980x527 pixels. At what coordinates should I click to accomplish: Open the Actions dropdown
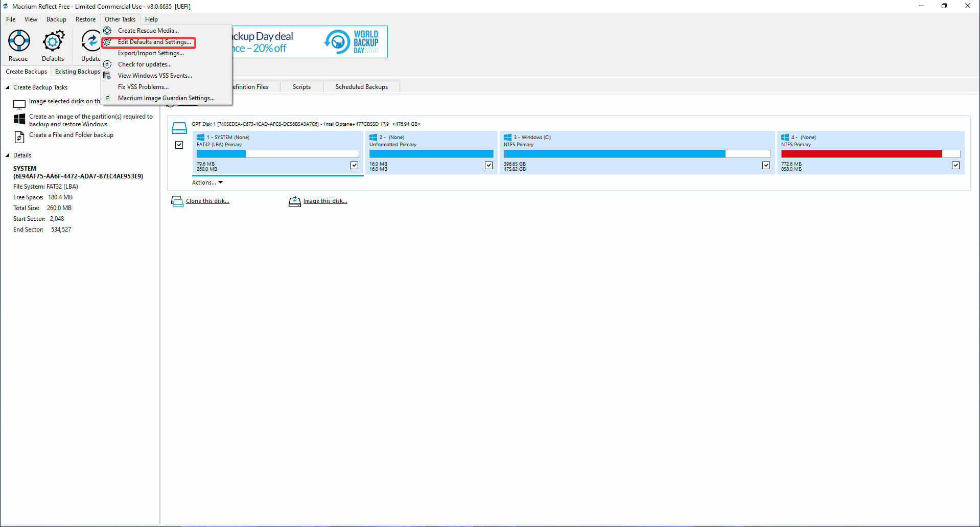(x=207, y=182)
